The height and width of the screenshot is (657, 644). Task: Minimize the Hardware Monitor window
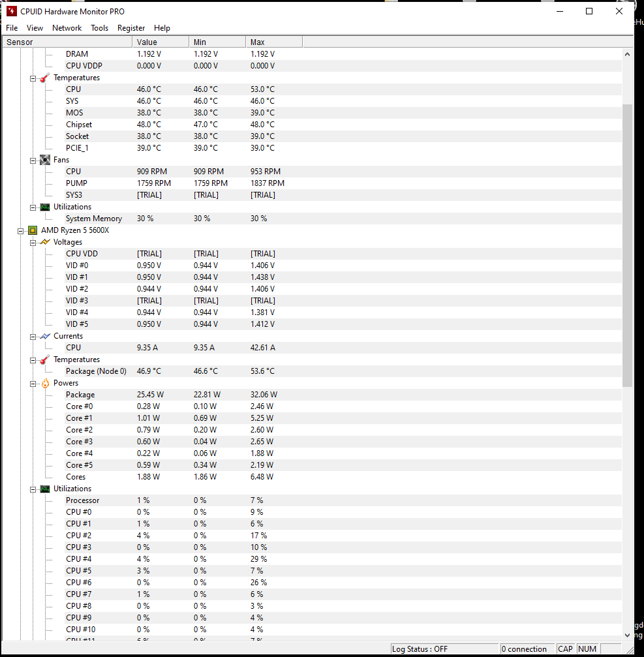point(560,11)
